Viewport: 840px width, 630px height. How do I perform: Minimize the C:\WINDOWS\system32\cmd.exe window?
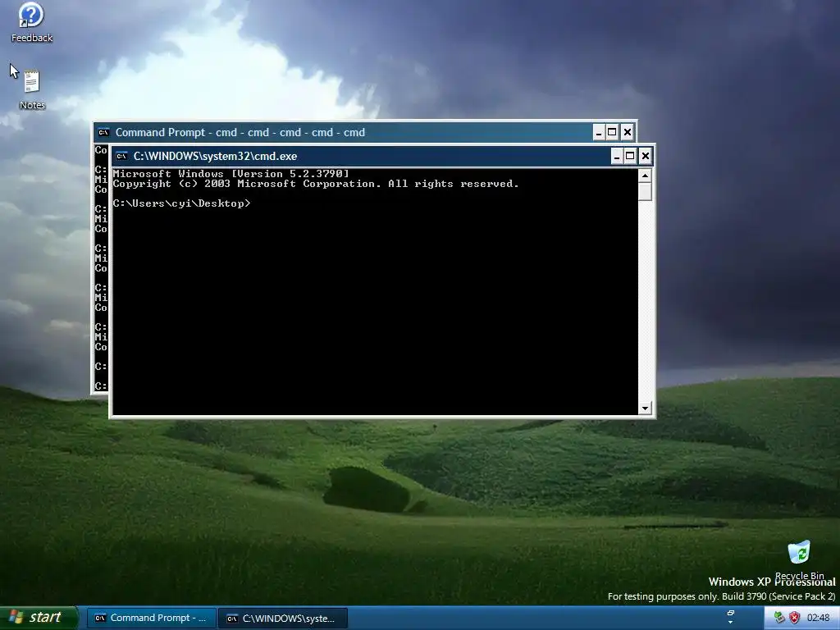click(617, 156)
